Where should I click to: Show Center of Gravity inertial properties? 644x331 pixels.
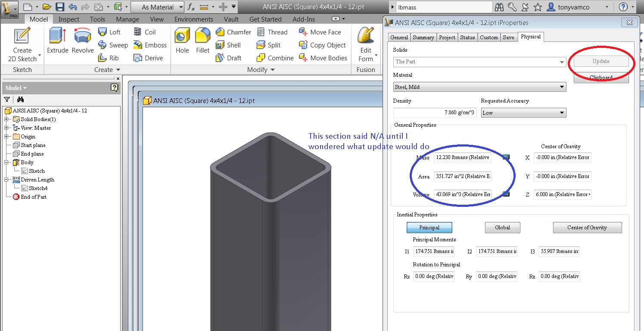pos(587,227)
